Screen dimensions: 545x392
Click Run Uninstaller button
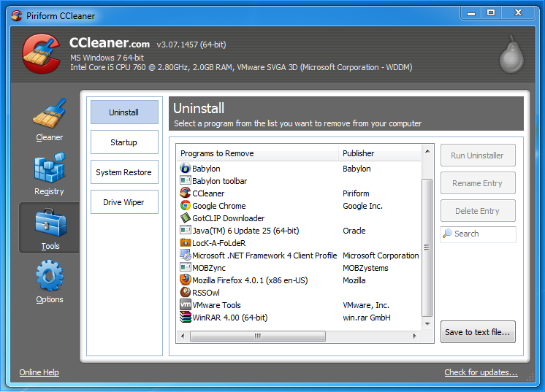tap(478, 155)
